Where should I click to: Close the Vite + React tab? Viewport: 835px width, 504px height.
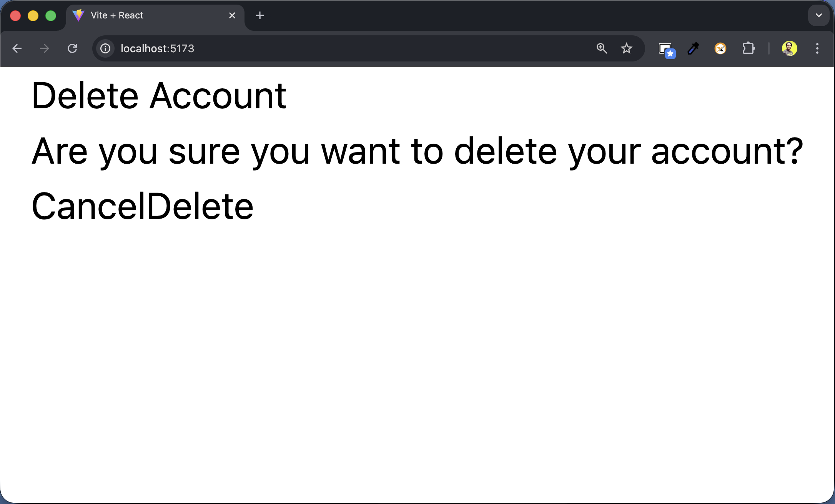pyautogui.click(x=232, y=15)
